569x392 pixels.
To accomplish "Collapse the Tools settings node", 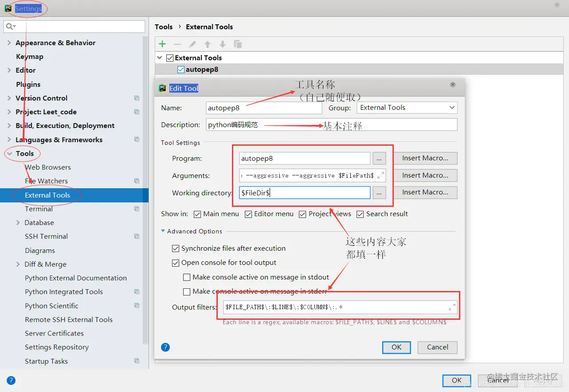I will click(x=9, y=154).
